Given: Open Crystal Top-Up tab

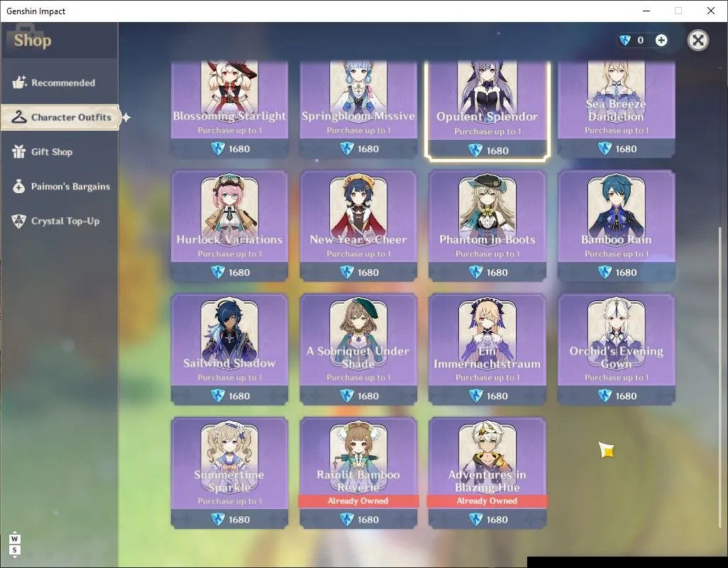Looking at the screenshot, I should (60, 221).
